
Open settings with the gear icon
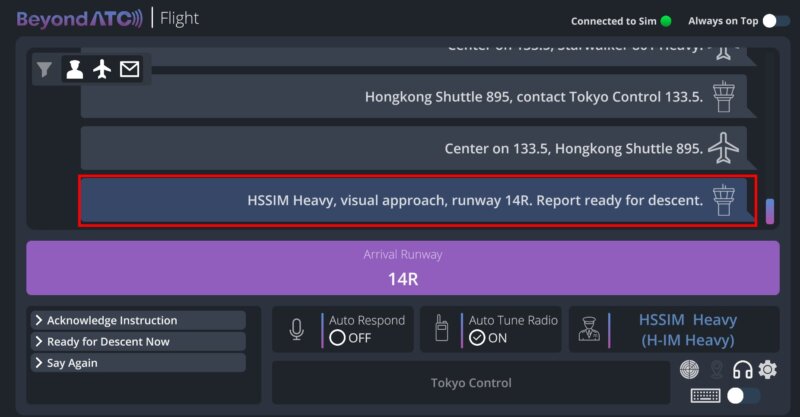click(x=767, y=369)
